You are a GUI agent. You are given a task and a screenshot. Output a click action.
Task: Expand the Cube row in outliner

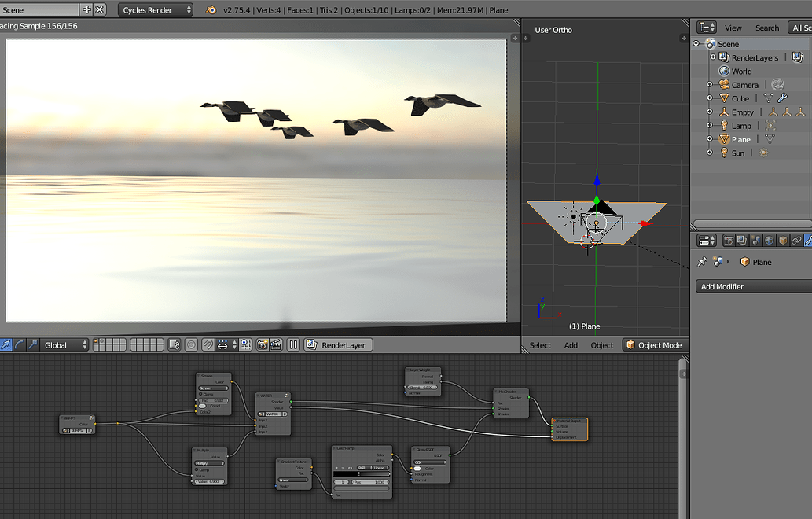[710, 98]
